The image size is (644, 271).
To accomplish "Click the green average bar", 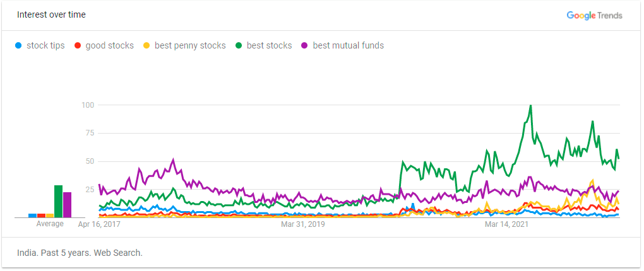I will pyautogui.click(x=58, y=201).
